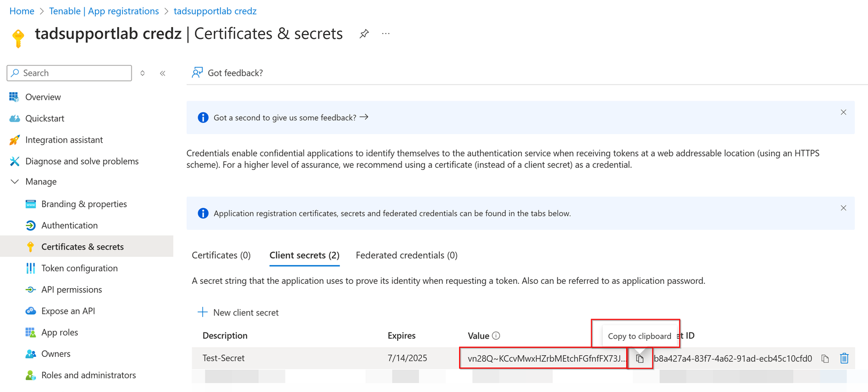The image size is (868, 392).
Task: Pin this blade with the pin icon
Action: 364,34
